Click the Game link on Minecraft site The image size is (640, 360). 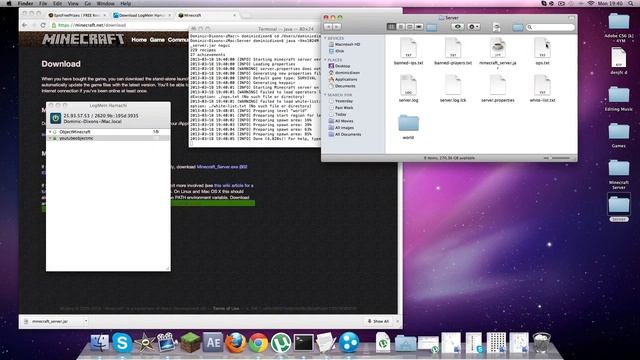click(157, 40)
